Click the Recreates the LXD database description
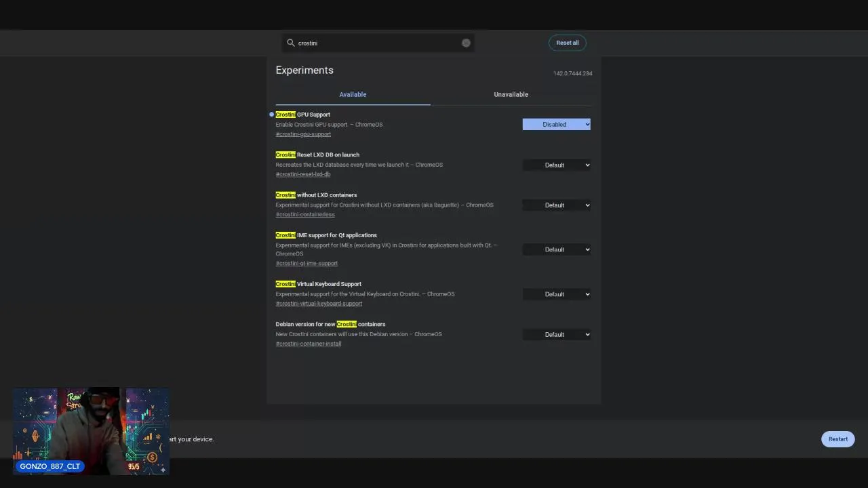868x488 pixels. tap(359, 165)
